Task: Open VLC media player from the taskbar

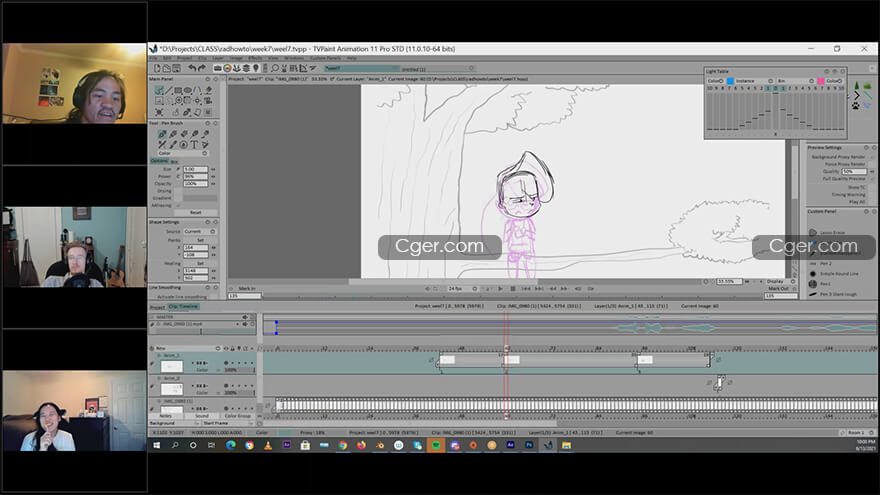Action: [268, 445]
